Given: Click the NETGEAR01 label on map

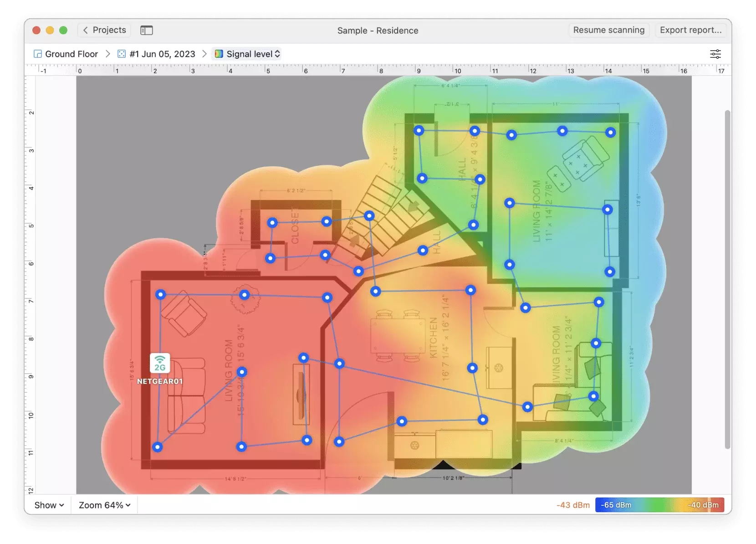Looking at the screenshot, I should [160, 381].
